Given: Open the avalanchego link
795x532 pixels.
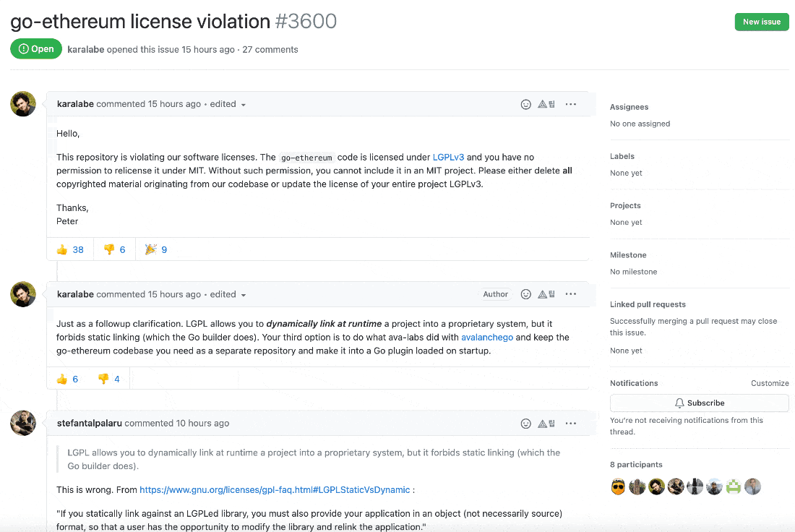Looking at the screenshot, I should click(x=486, y=338).
